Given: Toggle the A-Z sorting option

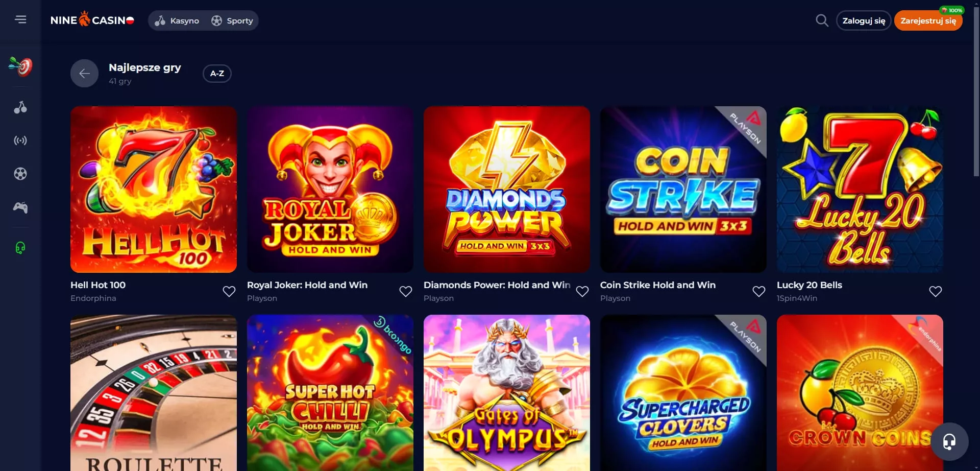Looking at the screenshot, I should (x=217, y=74).
